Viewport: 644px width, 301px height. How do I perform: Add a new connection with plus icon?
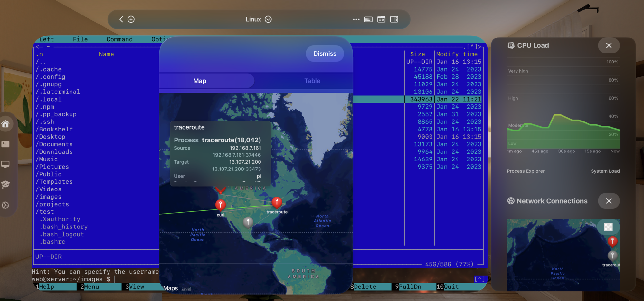(131, 19)
